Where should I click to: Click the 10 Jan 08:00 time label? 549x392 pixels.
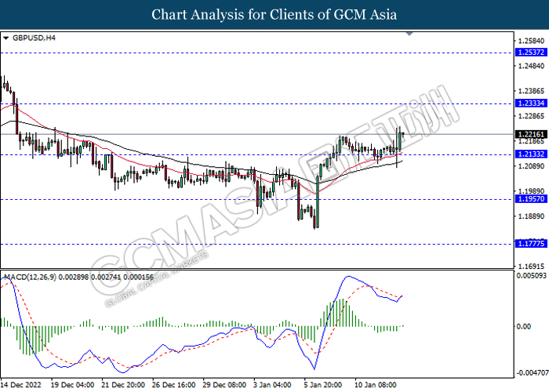coord(376,385)
